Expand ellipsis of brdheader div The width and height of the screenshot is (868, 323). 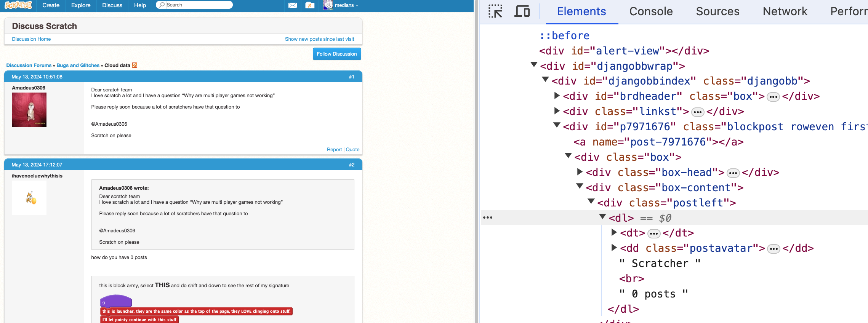tap(773, 97)
